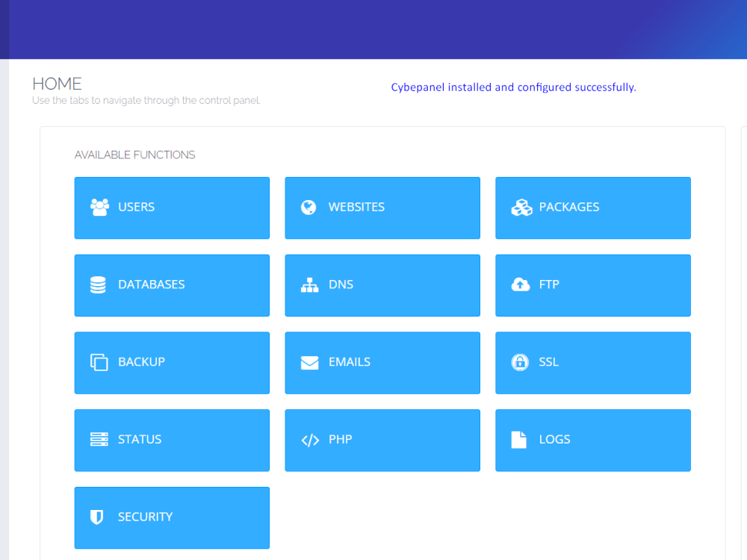
Task: Click the Databases stack icon
Action: click(97, 284)
